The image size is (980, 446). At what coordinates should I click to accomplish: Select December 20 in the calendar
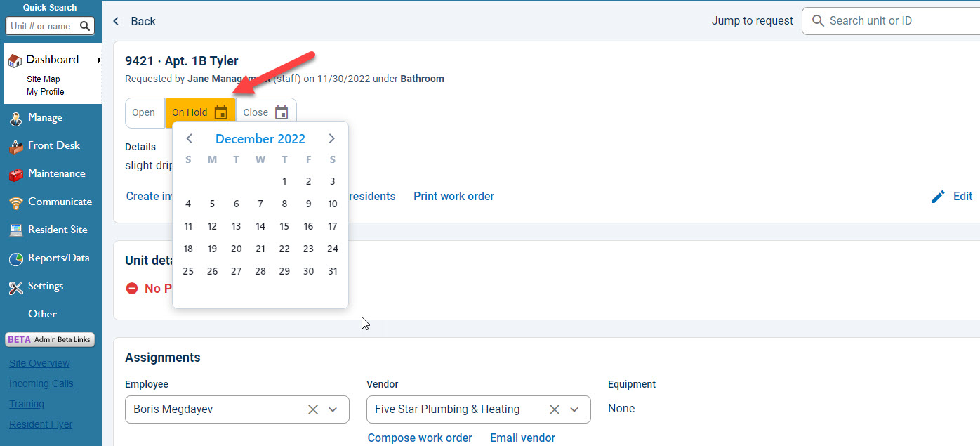[x=236, y=249]
